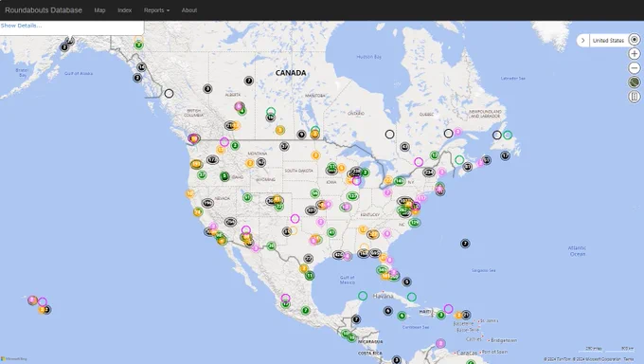Click the black marker in North Dakota

pos(285,146)
